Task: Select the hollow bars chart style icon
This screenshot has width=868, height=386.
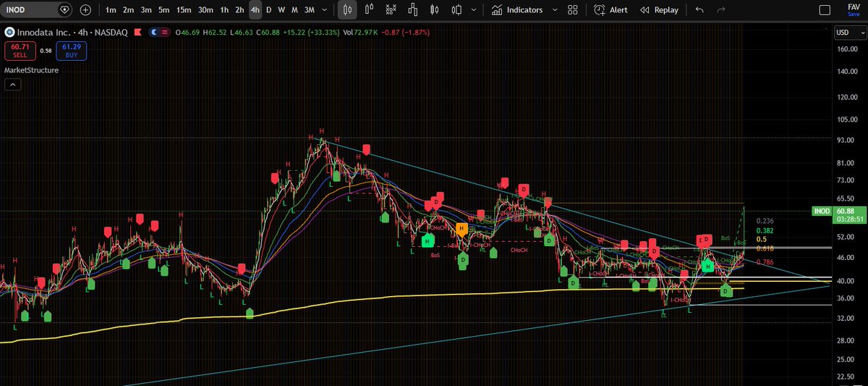Action: coord(370,10)
